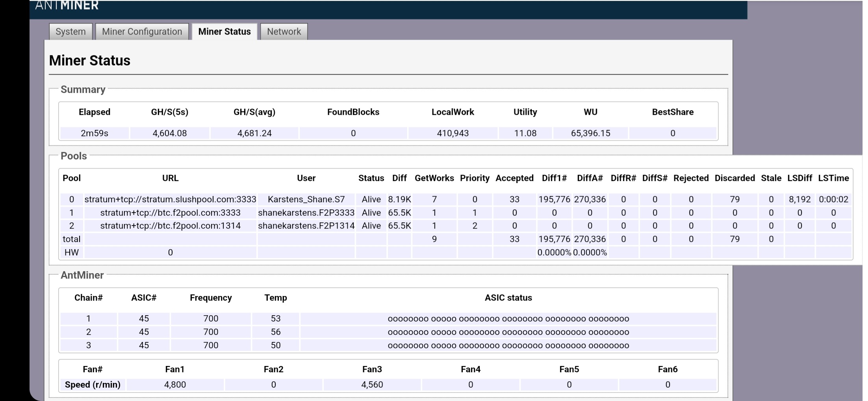
Task: Select the Miner Status tab
Action: point(224,31)
